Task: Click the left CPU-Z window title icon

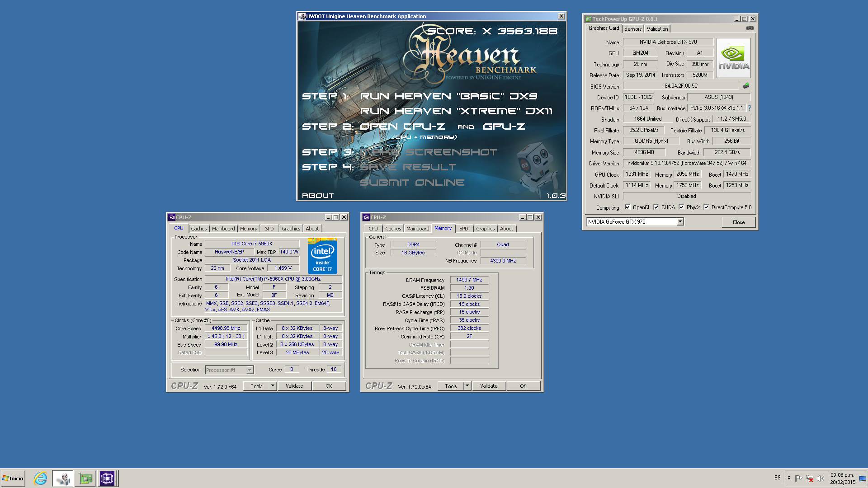Action: pos(171,217)
